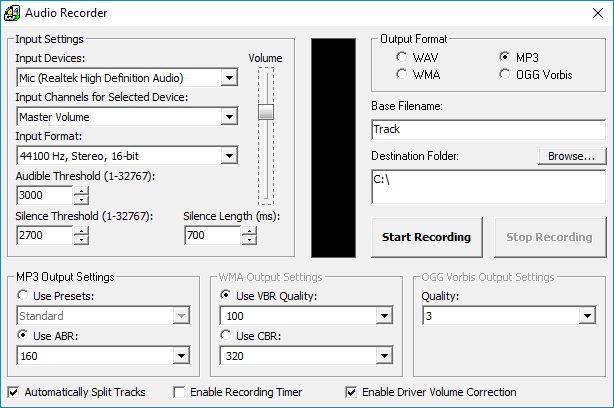Image resolution: width=614 pixels, height=408 pixels.
Task: Close the Audio Recorder window
Action: (598, 13)
